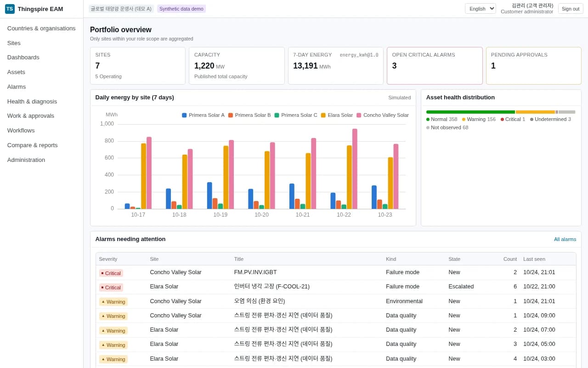
Task: Click the 7-day energy card
Action: 336,66
